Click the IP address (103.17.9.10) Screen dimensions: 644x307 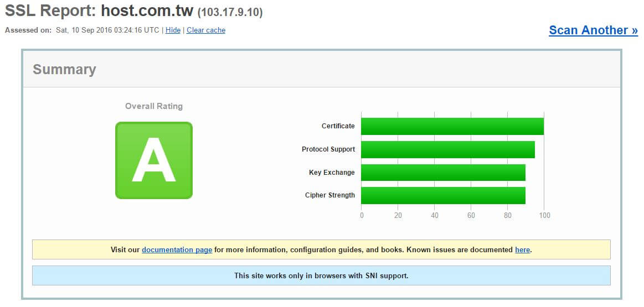click(x=230, y=12)
